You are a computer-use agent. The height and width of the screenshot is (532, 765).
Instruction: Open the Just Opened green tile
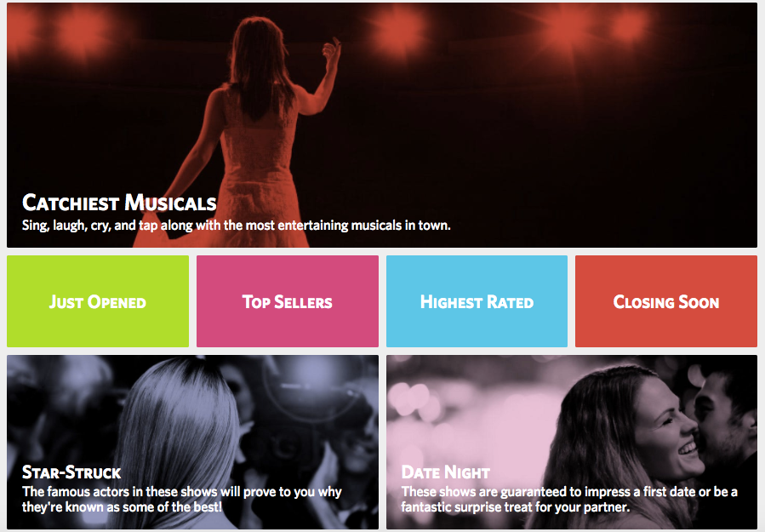98,301
